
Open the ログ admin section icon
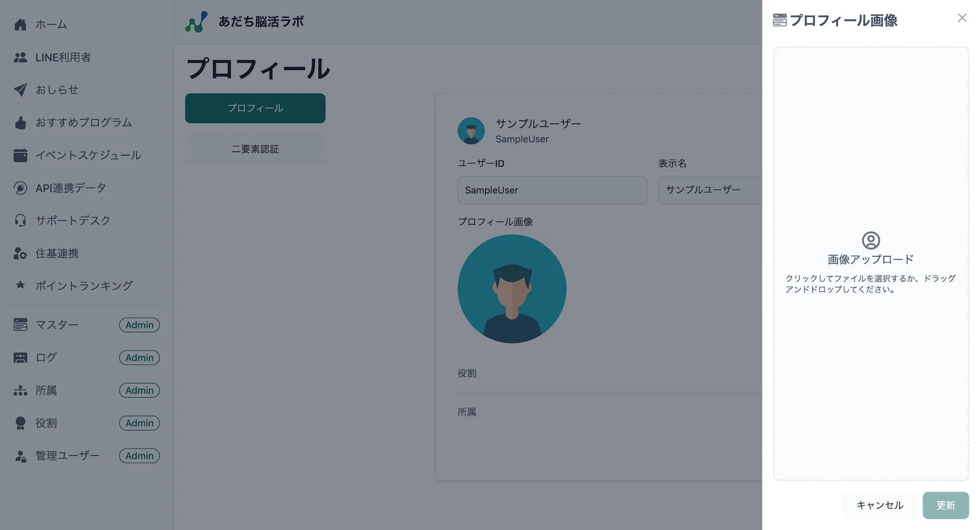tap(21, 357)
